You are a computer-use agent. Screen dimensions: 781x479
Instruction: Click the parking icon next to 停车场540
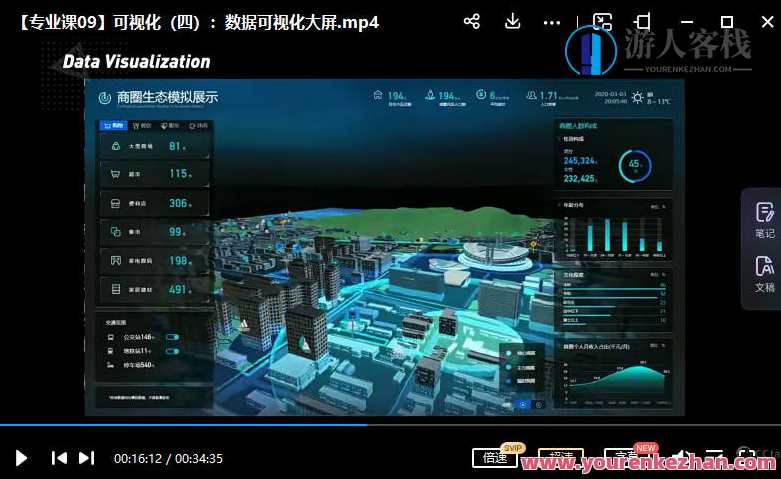[111, 365]
